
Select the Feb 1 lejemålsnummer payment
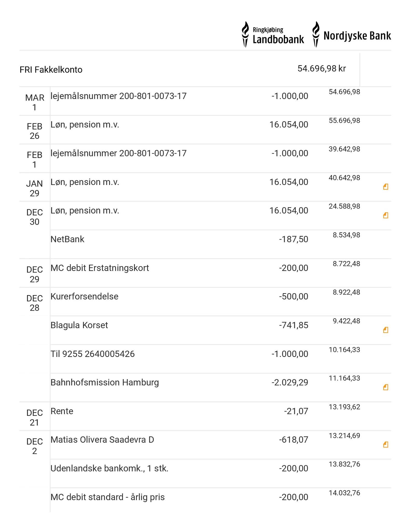coord(118,153)
